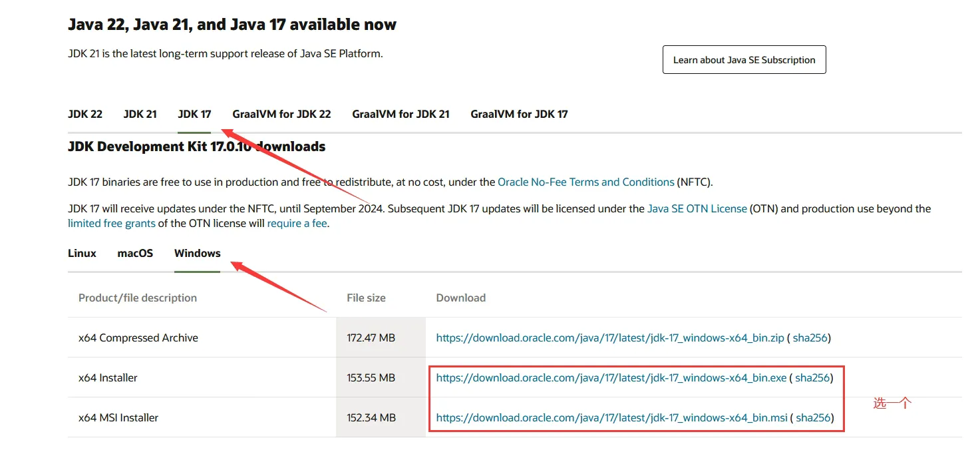Image resolution: width=980 pixels, height=464 pixels.
Task: Open sha256 checksum for the MSI installer
Action: click(813, 417)
